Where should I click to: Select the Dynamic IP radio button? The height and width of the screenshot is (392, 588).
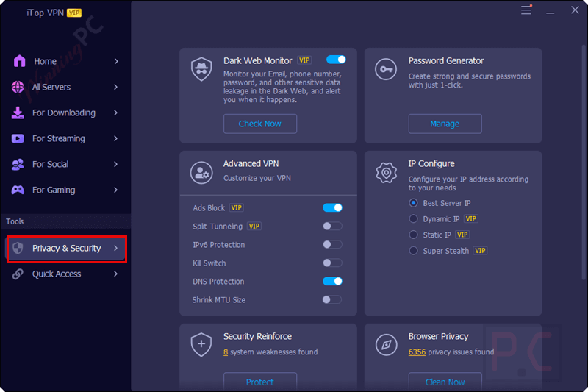(x=413, y=218)
